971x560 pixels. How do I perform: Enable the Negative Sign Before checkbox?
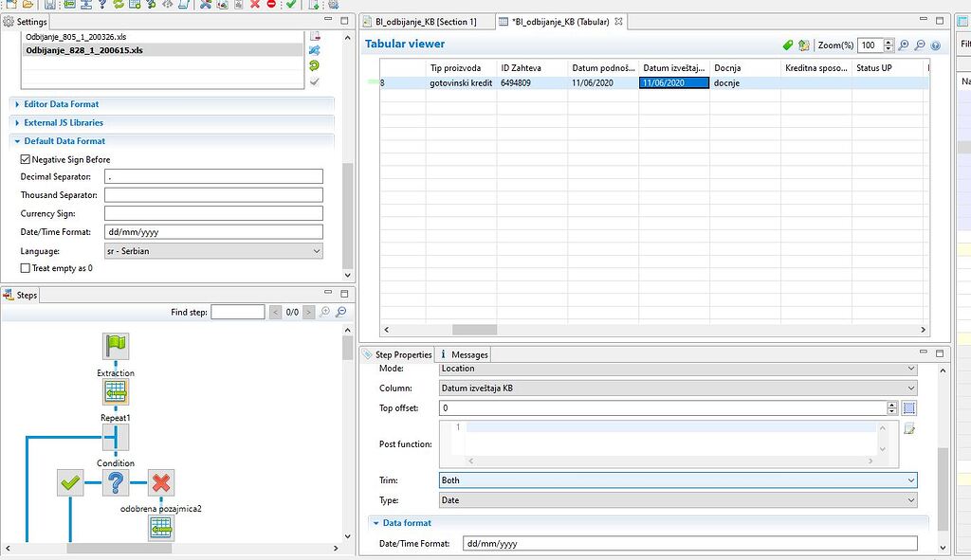24,159
